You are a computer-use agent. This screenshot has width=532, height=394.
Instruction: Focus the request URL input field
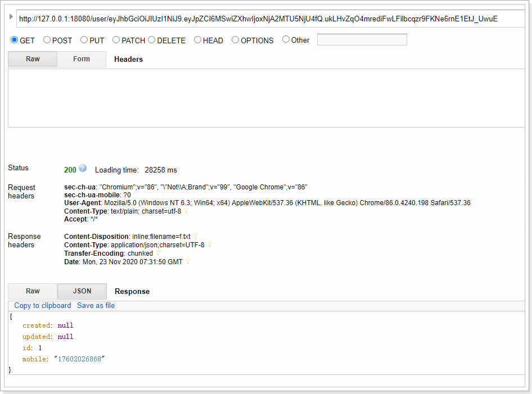point(270,19)
